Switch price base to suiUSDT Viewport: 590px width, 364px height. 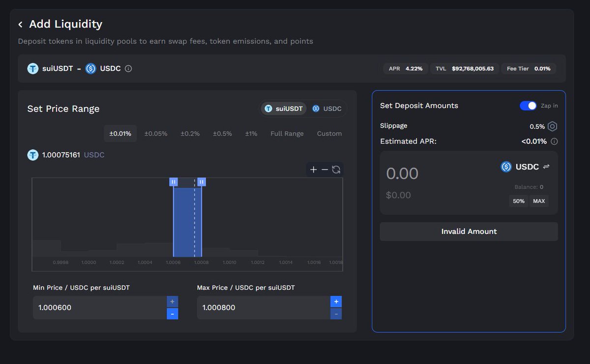[x=284, y=109]
